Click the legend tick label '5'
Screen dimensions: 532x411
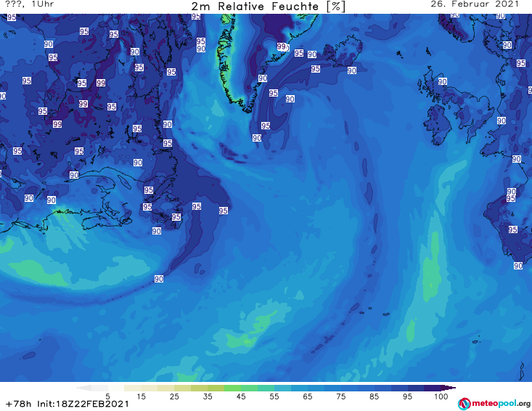[x=107, y=396]
